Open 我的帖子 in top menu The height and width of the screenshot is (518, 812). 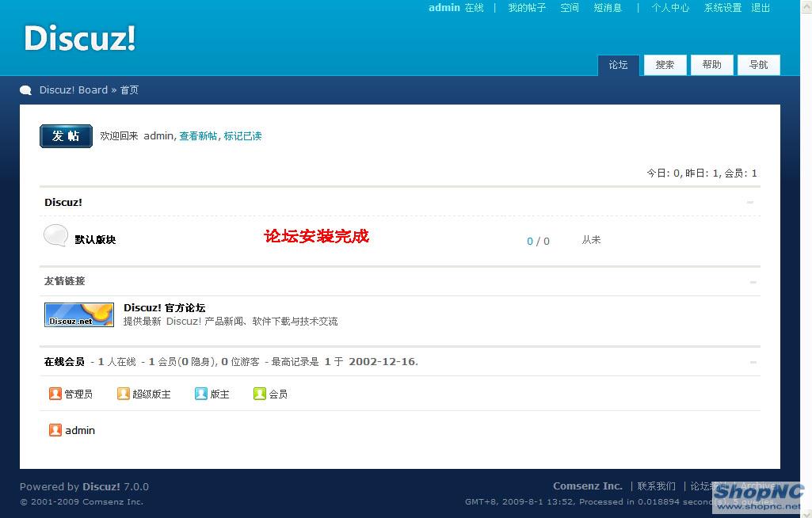point(527,8)
